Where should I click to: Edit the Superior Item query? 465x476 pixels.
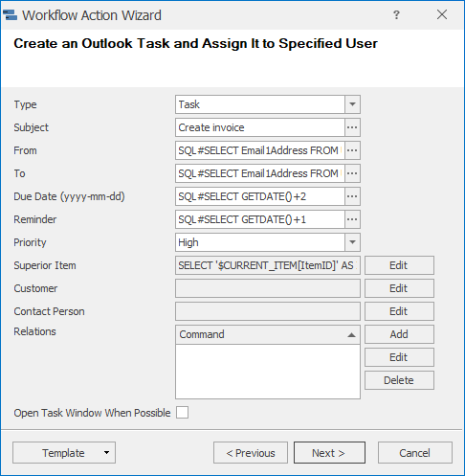(399, 265)
